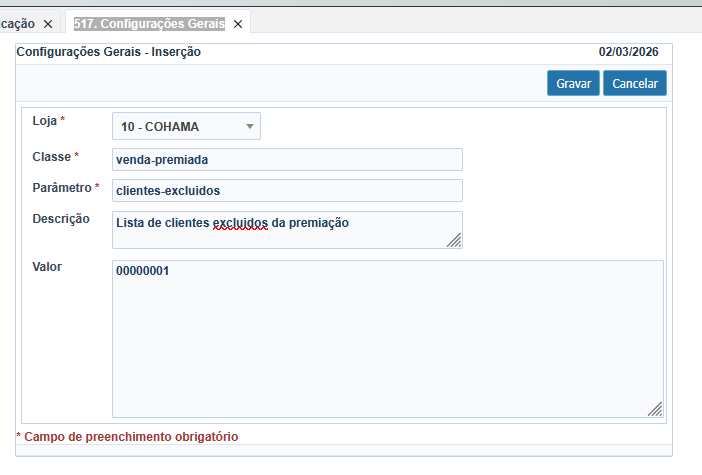The width and height of the screenshot is (702, 475).
Task: Click the Configurações Gerais - Inserção form title
Action: [109, 52]
